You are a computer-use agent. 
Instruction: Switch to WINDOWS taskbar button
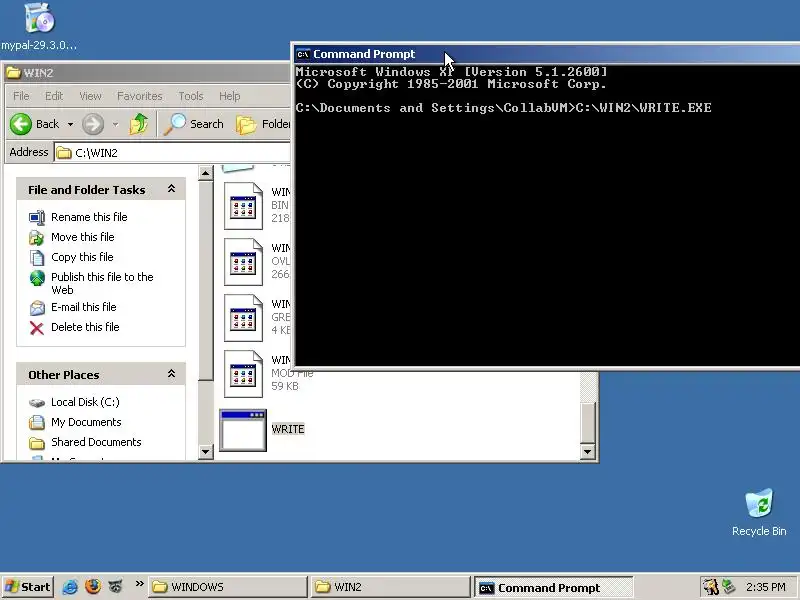click(x=228, y=587)
